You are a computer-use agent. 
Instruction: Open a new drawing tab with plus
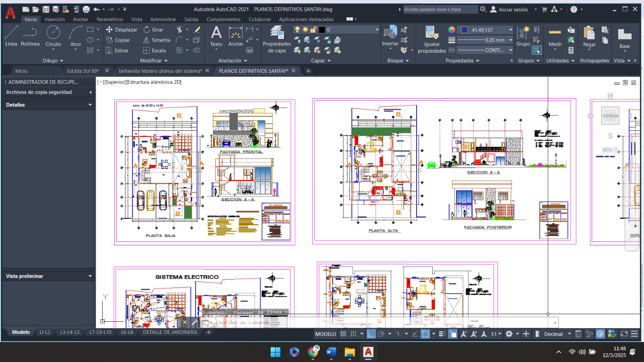coord(308,71)
